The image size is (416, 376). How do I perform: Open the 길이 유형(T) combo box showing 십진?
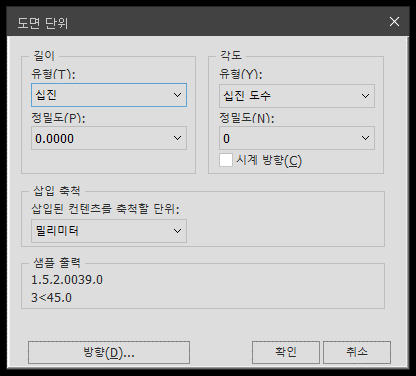pyautogui.click(x=109, y=95)
